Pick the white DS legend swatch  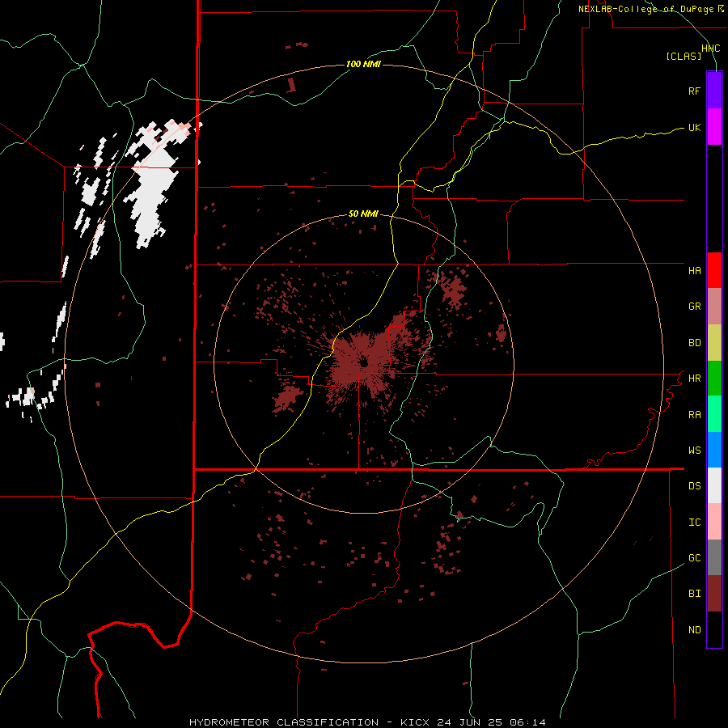coord(714,485)
